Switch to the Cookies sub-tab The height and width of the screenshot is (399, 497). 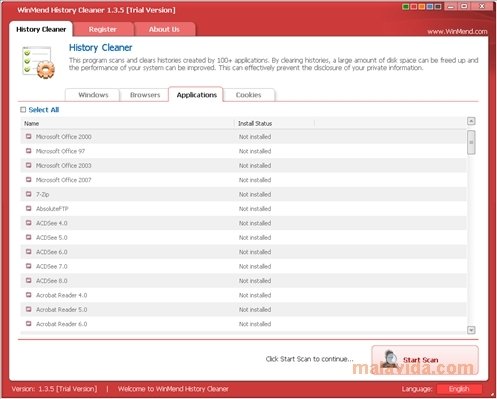(x=249, y=95)
